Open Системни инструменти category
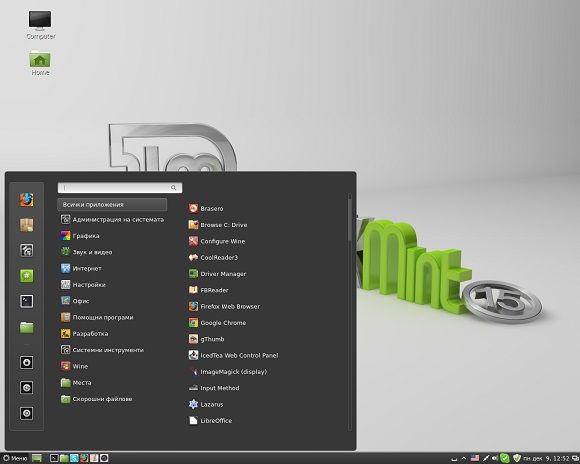The image size is (580, 464). point(102,350)
